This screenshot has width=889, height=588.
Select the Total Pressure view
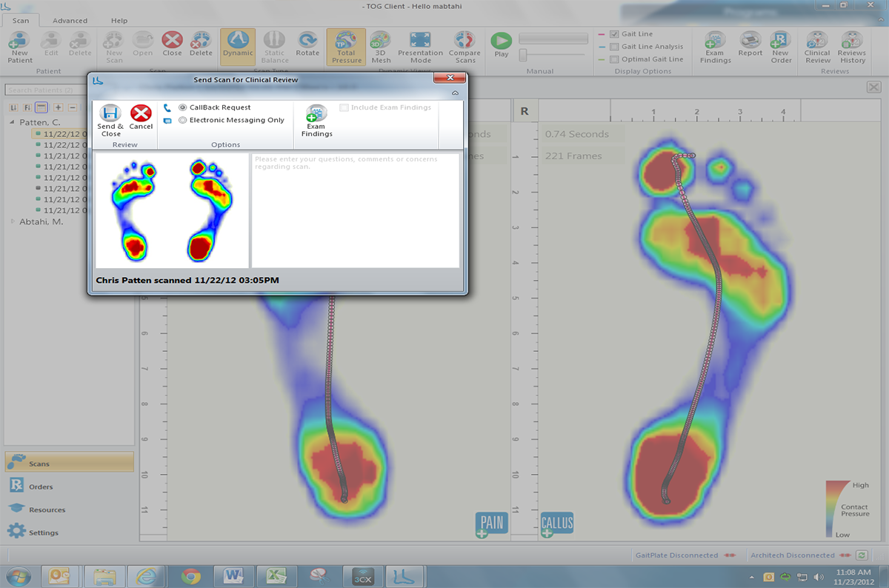346,47
